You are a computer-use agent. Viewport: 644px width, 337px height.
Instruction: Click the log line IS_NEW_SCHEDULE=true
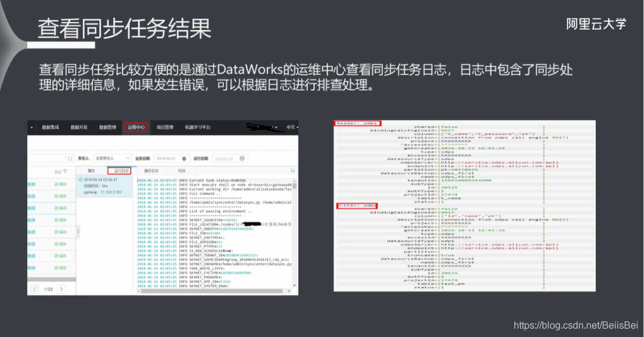point(184,250)
